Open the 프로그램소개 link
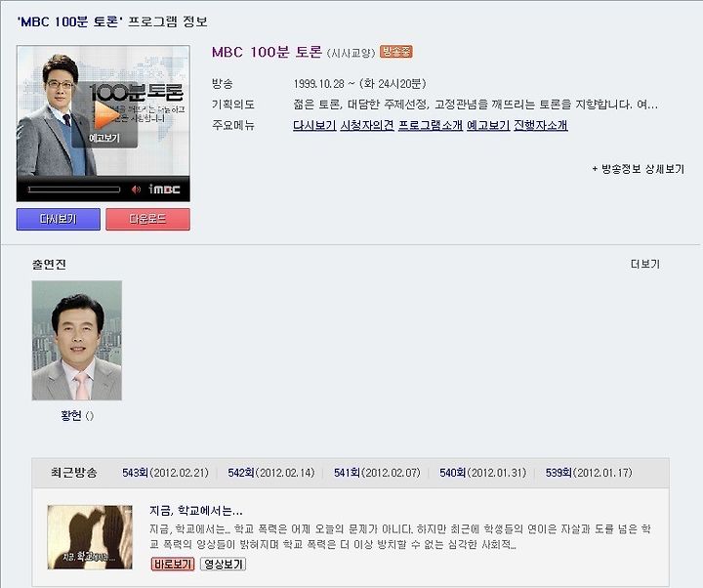 click(x=431, y=125)
